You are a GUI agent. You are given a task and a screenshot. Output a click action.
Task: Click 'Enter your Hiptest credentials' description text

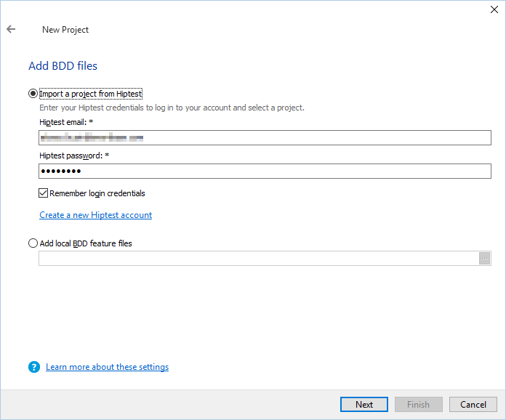point(172,108)
